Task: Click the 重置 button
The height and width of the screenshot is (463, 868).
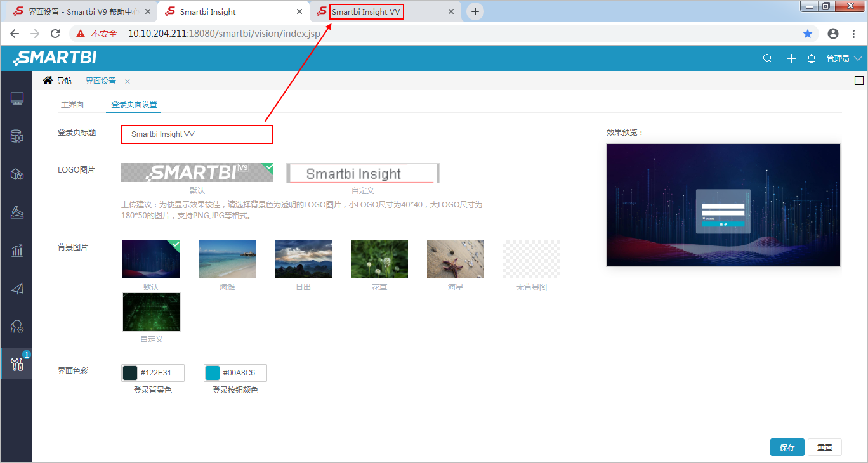Action: coord(825,447)
